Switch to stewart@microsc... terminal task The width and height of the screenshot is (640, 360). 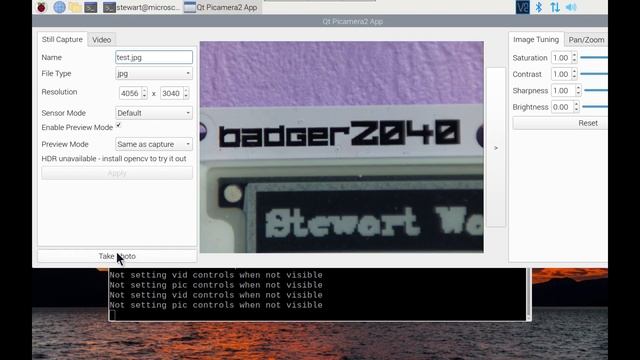[141, 7]
